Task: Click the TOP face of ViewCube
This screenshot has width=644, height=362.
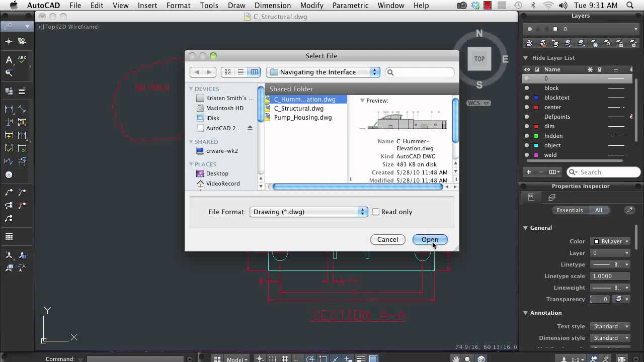Action: pos(479,59)
